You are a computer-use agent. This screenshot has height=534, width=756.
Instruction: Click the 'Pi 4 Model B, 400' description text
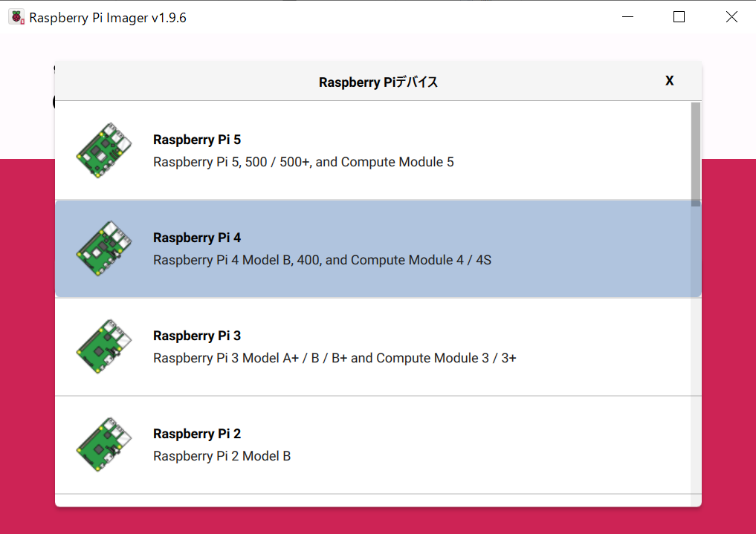322,260
